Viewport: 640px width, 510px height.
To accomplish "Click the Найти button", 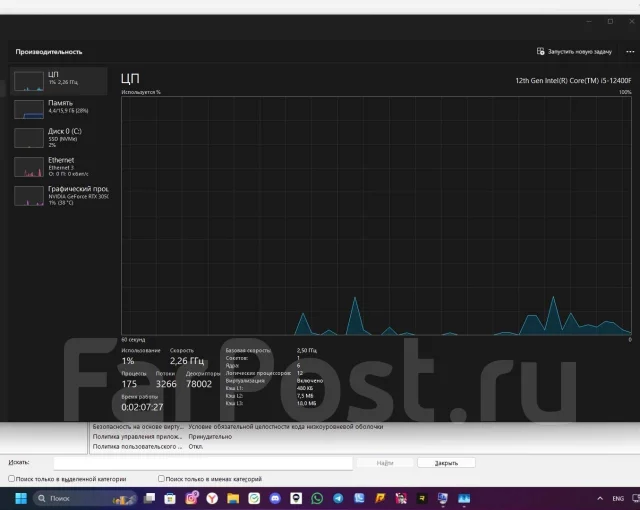I will [x=384, y=463].
